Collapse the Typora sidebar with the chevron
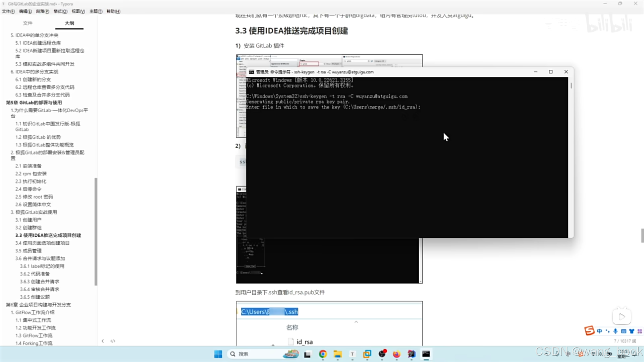 tap(103, 341)
